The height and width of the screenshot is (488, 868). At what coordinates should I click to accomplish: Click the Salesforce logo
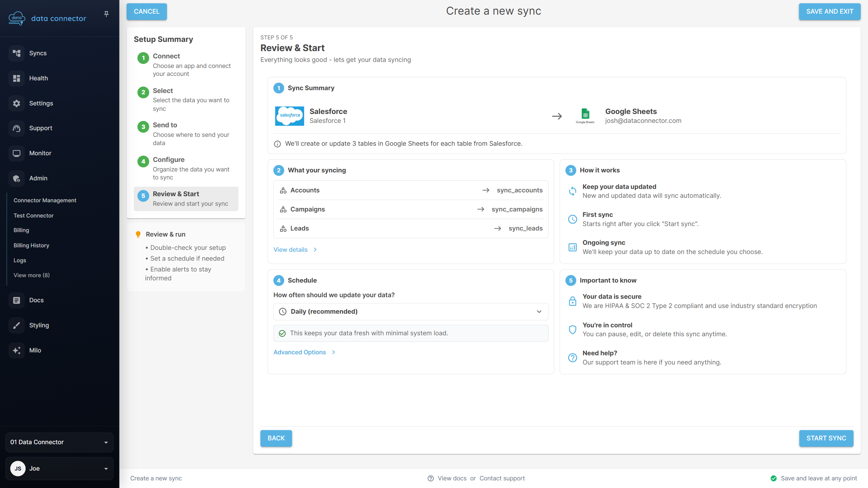click(x=289, y=116)
